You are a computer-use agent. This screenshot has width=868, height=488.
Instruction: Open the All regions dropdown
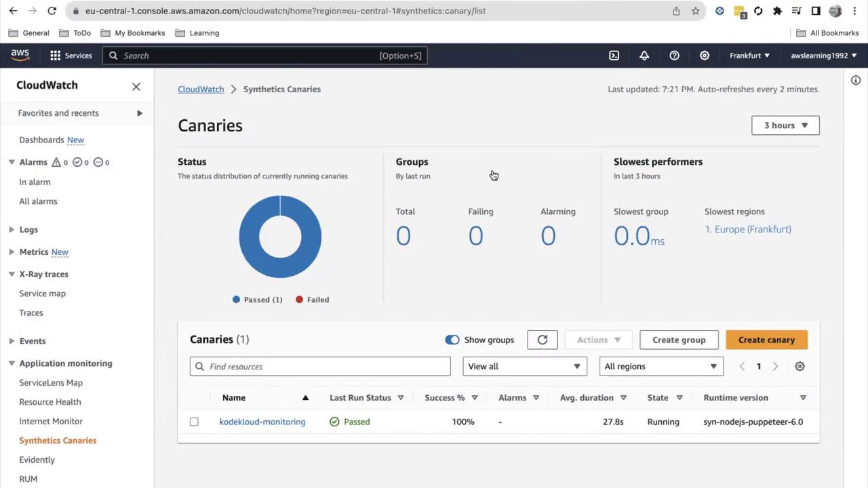(660, 366)
